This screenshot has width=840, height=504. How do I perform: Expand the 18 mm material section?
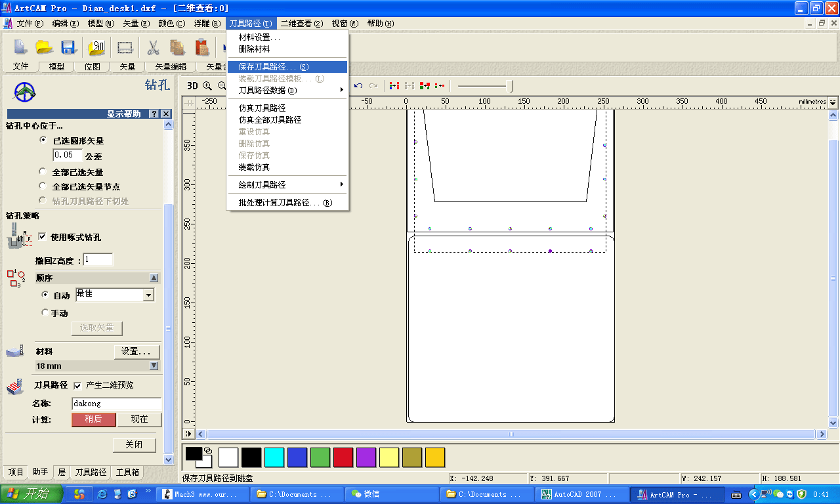154,366
